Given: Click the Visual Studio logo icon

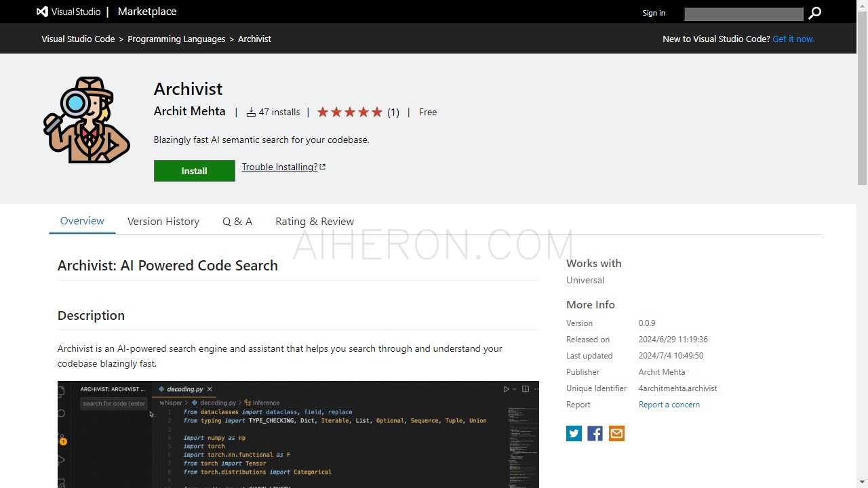Looking at the screenshot, I should tap(42, 12).
